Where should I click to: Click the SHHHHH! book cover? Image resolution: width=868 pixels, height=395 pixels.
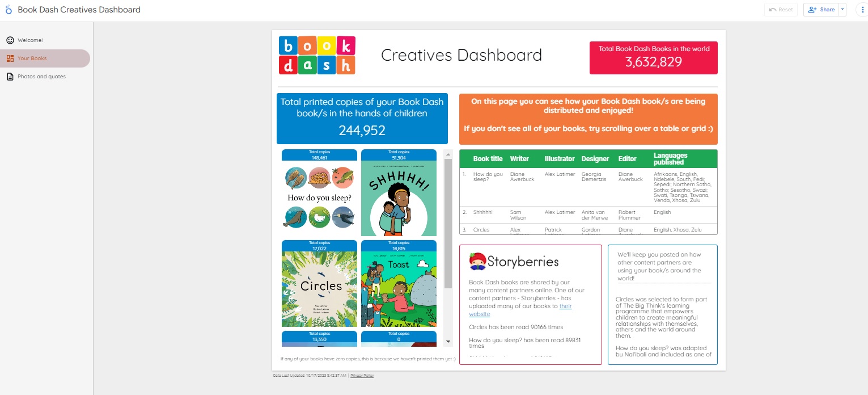point(399,198)
